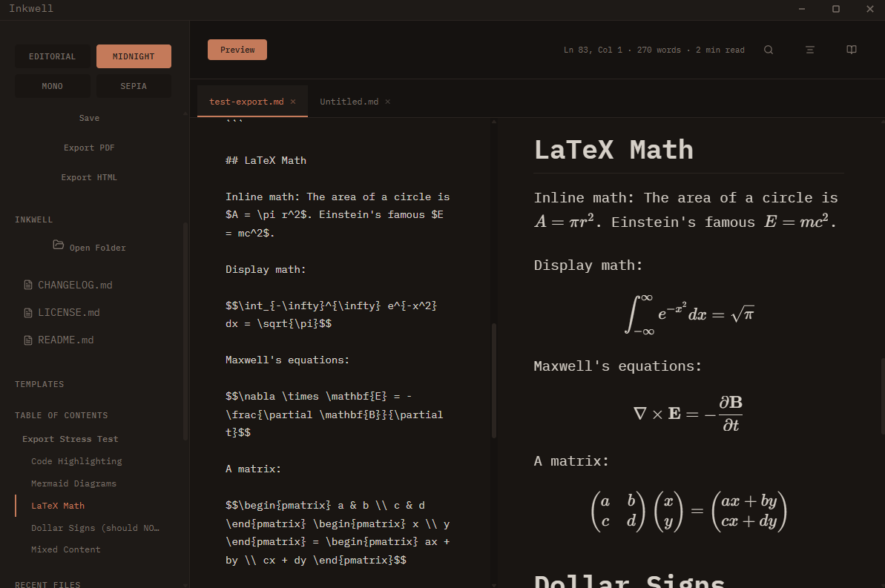Viewport: 885px width, 588px height.
Task: Collapse the Inkwell folder section
Action: tap(34, 219)
